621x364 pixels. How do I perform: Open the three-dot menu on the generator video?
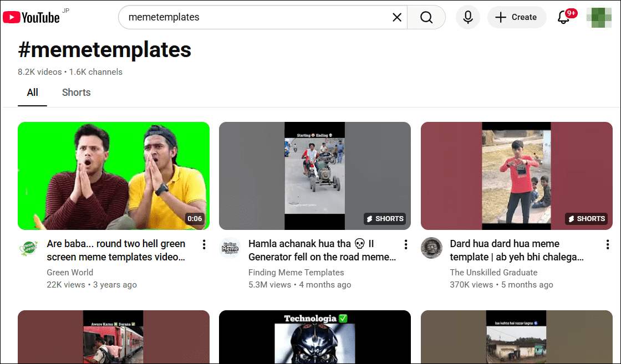(x=406, y=244)
